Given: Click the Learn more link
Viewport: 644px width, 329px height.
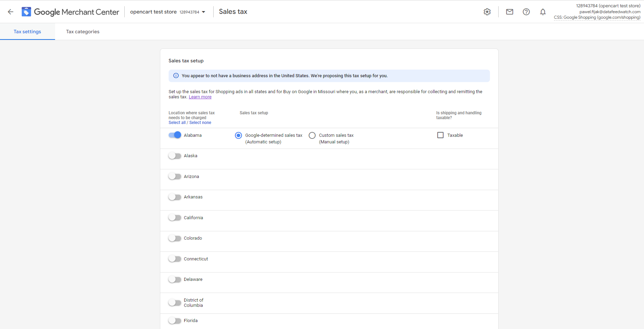Looking at the screenshot, I should click(200, 97).
